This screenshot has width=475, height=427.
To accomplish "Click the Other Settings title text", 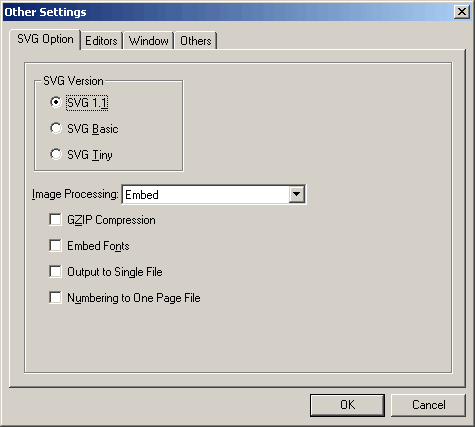I will point(45,12).
